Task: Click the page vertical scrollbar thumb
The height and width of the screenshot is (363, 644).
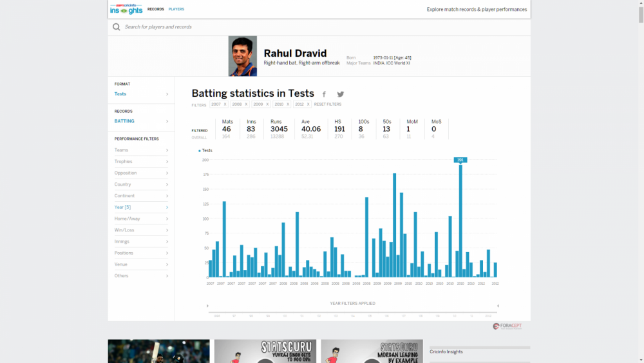Action: [641, 14]
